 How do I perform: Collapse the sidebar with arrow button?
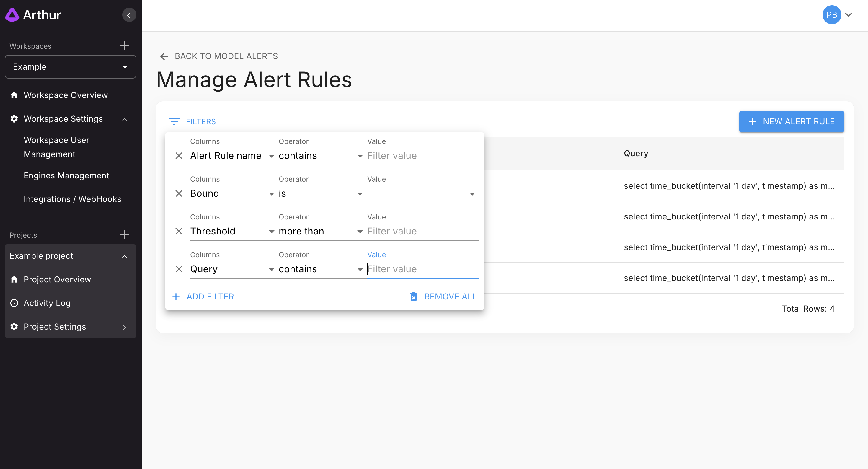click(129, 15)
